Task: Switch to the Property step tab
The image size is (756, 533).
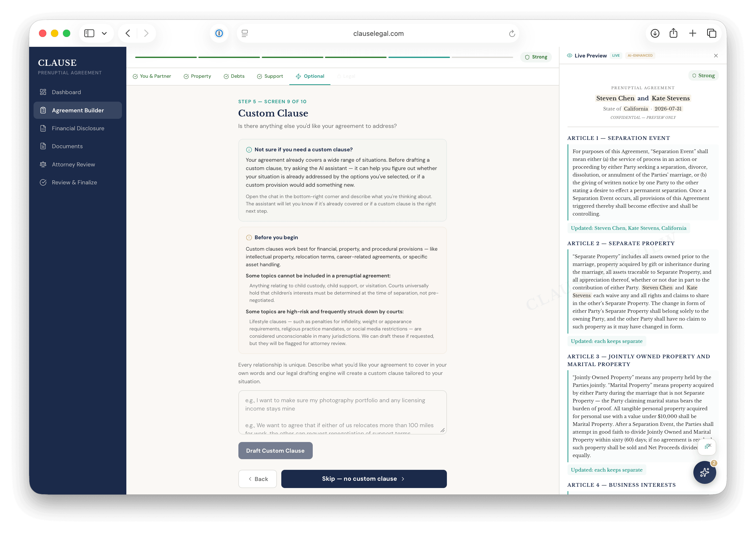Action: (197, 76)
